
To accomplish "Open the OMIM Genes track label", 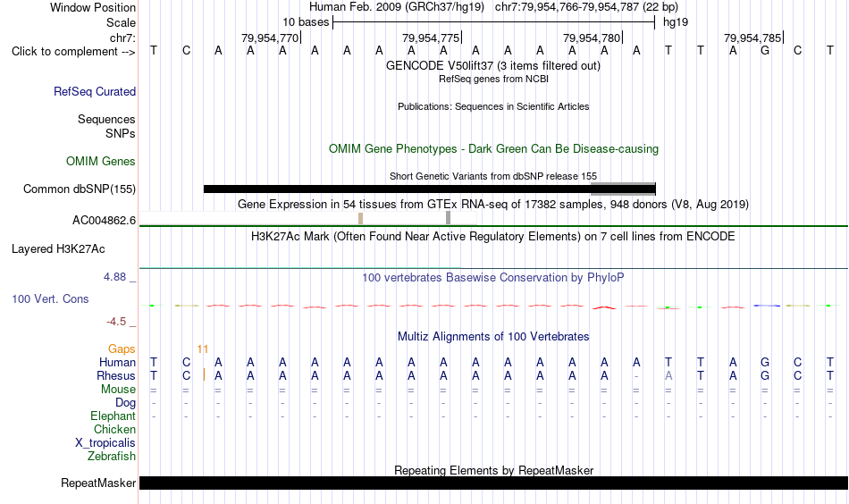I will pos(101,162).
